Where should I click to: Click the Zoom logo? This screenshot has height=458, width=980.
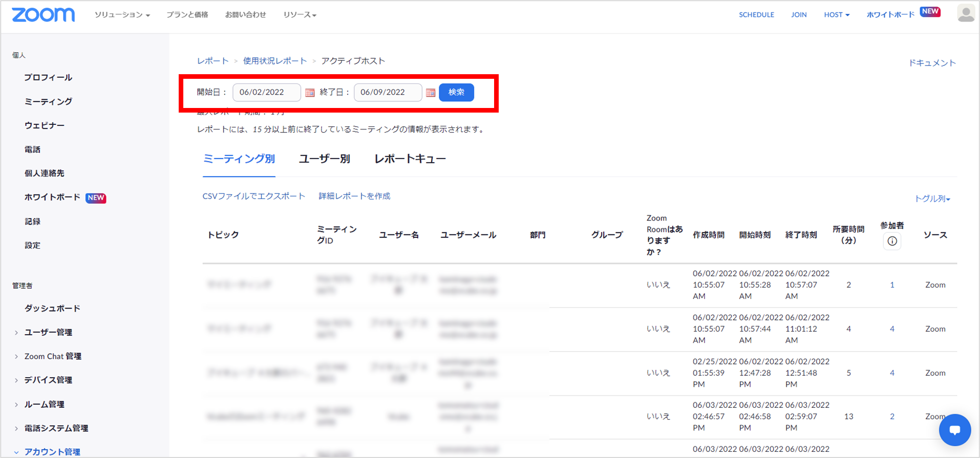click(x=43, y=15)
